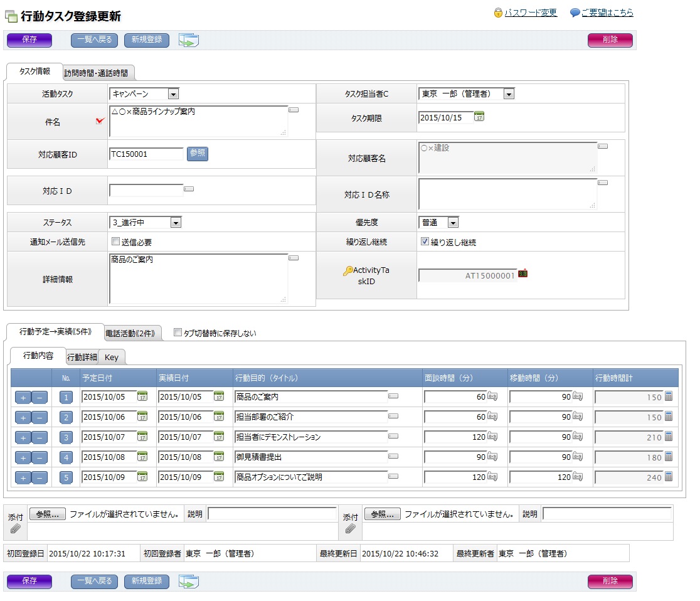Open calendar for row 1 予定日付
Image resolution: width=700 pixels, height=601 pixels.
coord(142,396)
